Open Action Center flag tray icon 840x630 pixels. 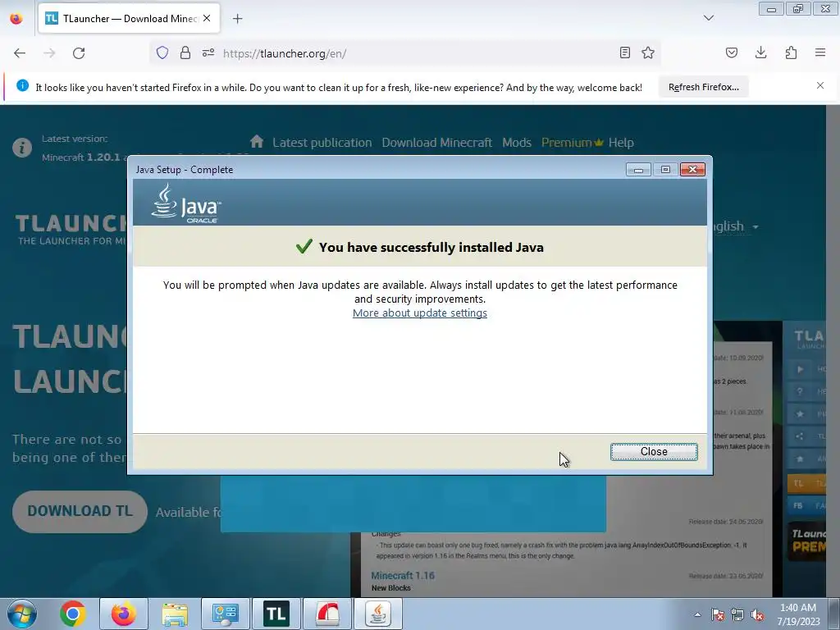click(717, 614)
